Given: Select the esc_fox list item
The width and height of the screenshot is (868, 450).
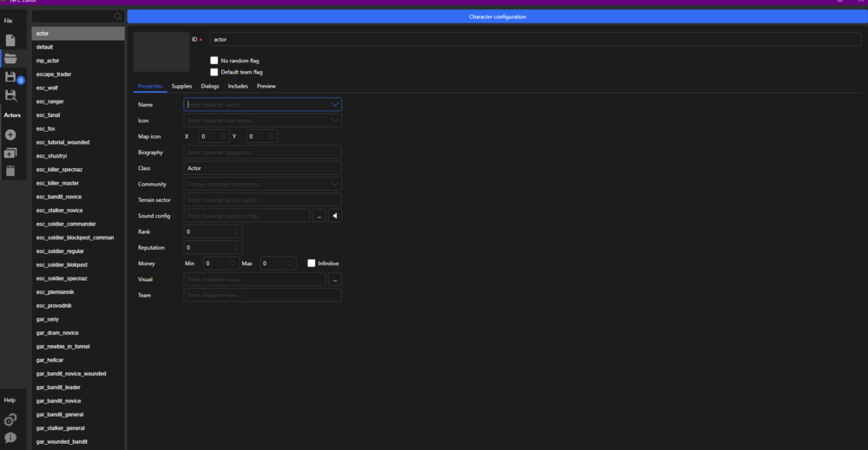Looking at the screenshot, I should coord(78,128).
